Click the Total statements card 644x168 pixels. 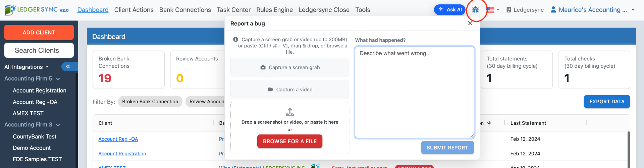click(x=517, y=70)
